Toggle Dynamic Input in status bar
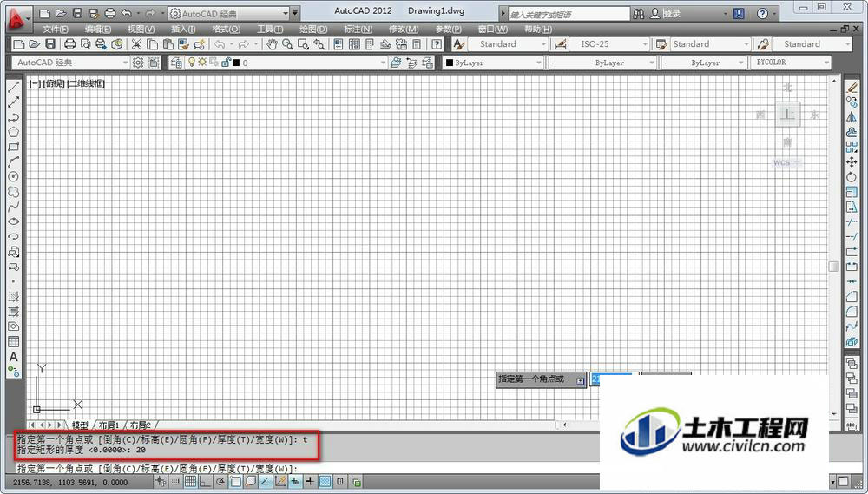 (x=295, y=481)
